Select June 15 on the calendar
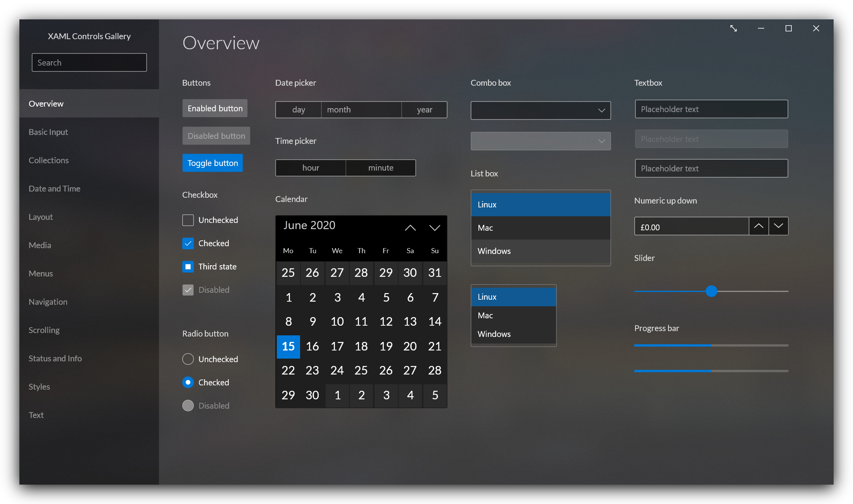 287,346
